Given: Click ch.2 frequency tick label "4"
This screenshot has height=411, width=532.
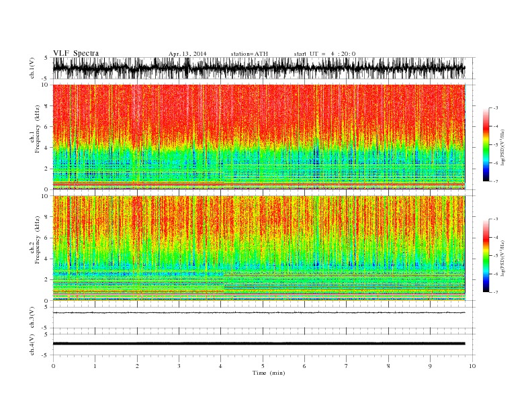Looking at the screenshot, I should pos(47,259).
